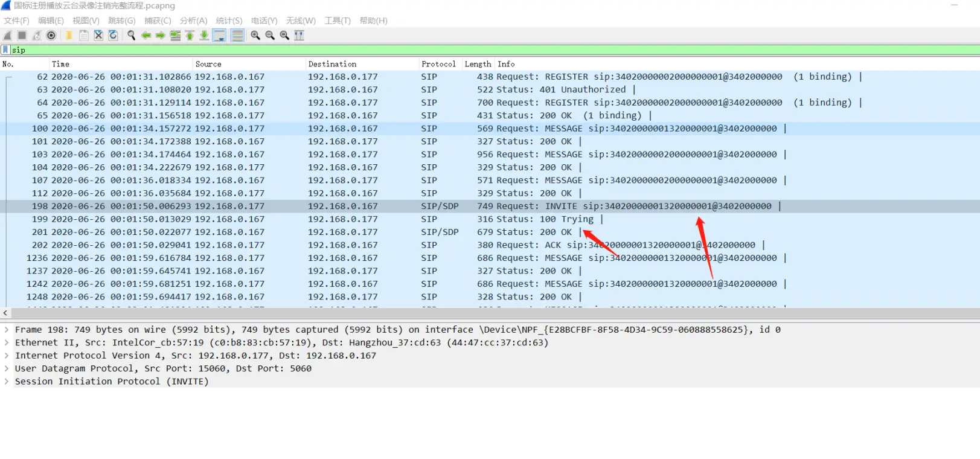
Task: Click the zoom in icon
Action: 255,36
